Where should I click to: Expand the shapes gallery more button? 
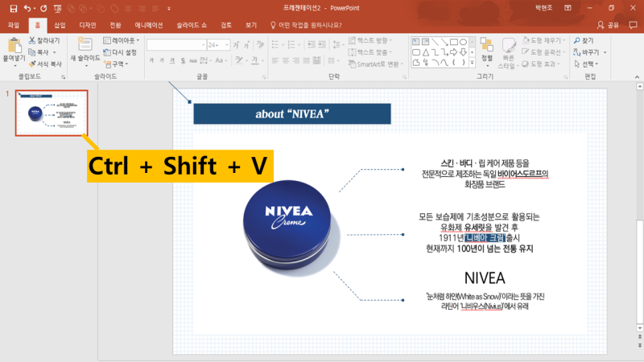(x=473, y=63)
